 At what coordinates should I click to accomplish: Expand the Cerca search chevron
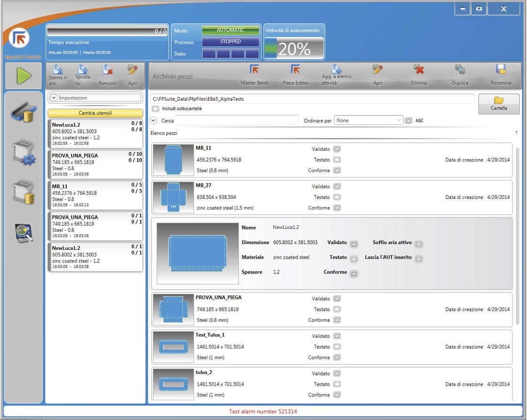pyautogui.click(x=154, y=120)
